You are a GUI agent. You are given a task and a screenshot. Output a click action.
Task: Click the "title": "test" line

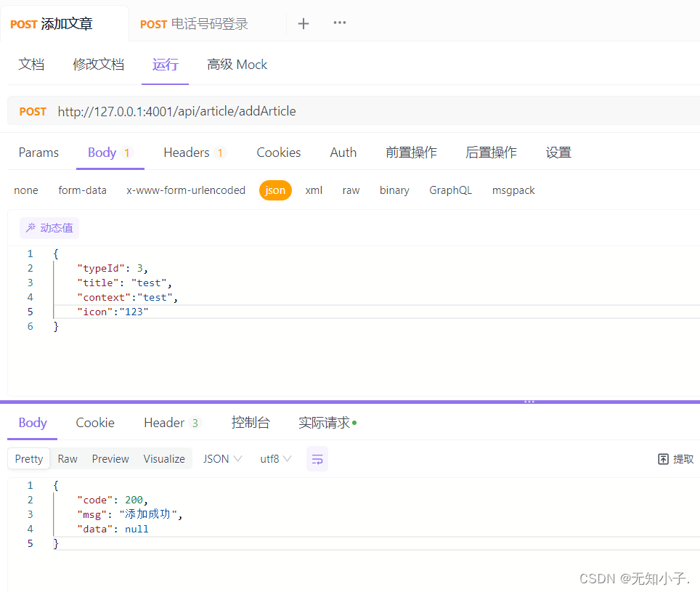point(125,283)
